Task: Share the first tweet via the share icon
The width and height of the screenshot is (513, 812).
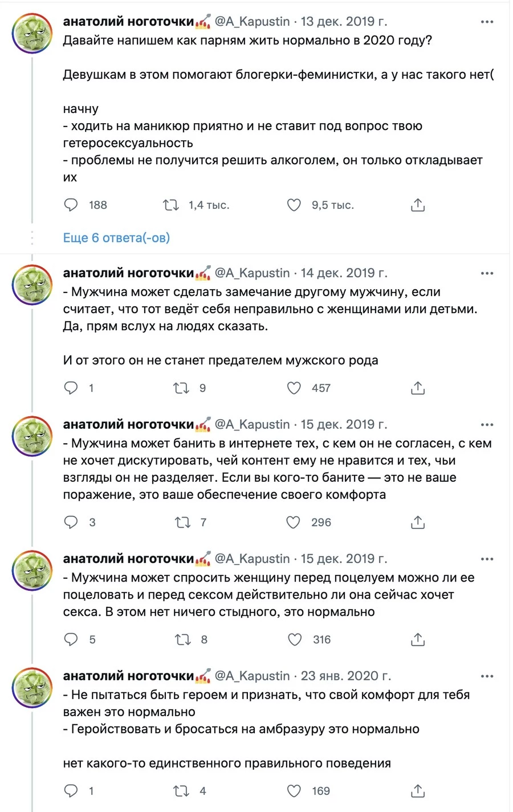Action: (x=417, y=205)
